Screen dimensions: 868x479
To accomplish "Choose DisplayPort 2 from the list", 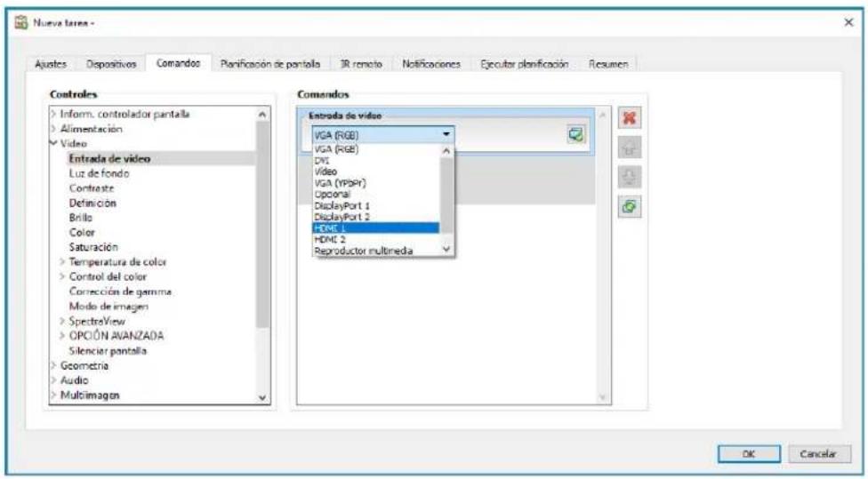I will coord(376,217).
